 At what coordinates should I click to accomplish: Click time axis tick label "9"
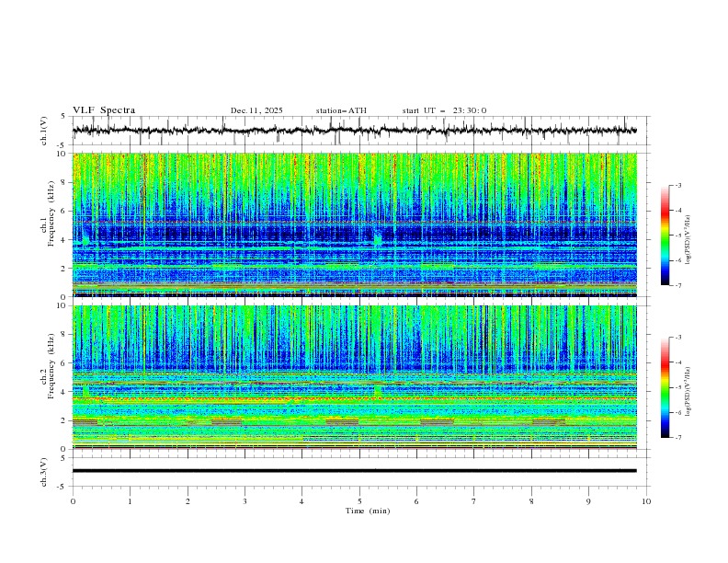pos(588,501)
